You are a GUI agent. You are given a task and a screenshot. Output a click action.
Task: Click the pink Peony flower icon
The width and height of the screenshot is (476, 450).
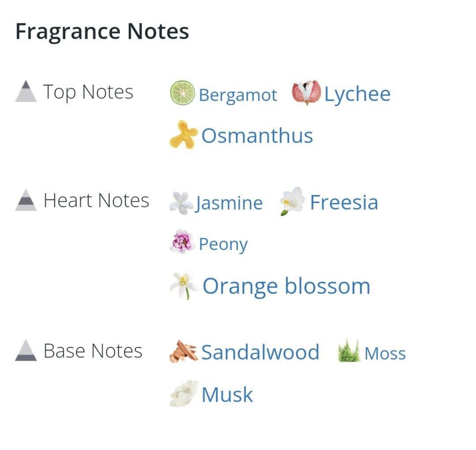[182, 242]
